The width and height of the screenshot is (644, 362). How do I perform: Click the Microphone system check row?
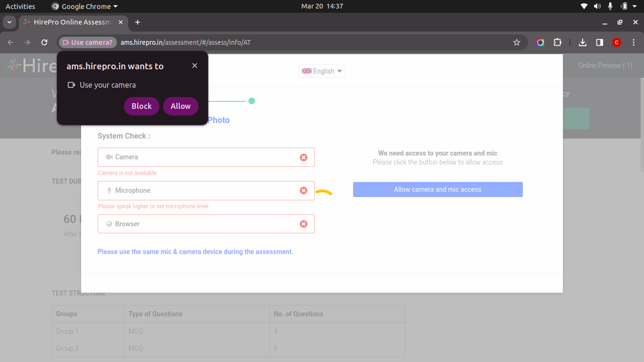point(206,190)
